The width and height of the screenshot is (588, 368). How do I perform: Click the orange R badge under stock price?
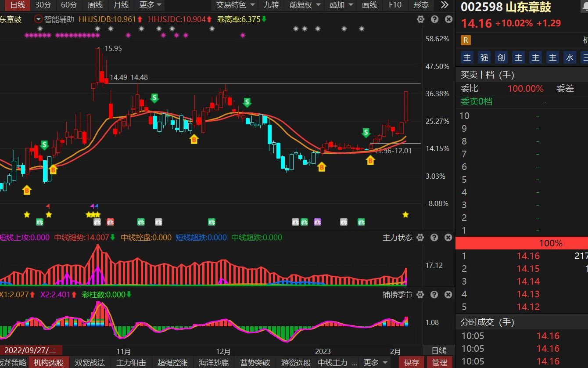pos(466,40)
